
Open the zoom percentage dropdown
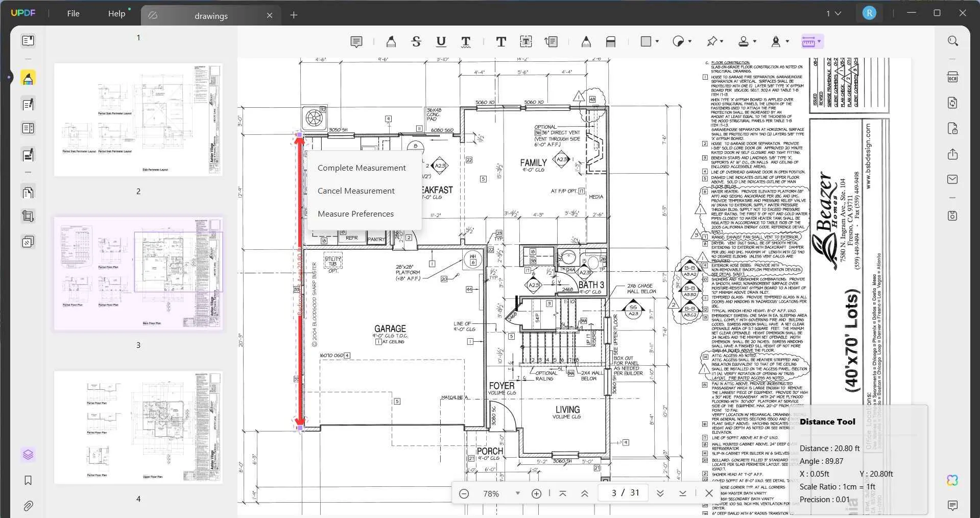518,493
